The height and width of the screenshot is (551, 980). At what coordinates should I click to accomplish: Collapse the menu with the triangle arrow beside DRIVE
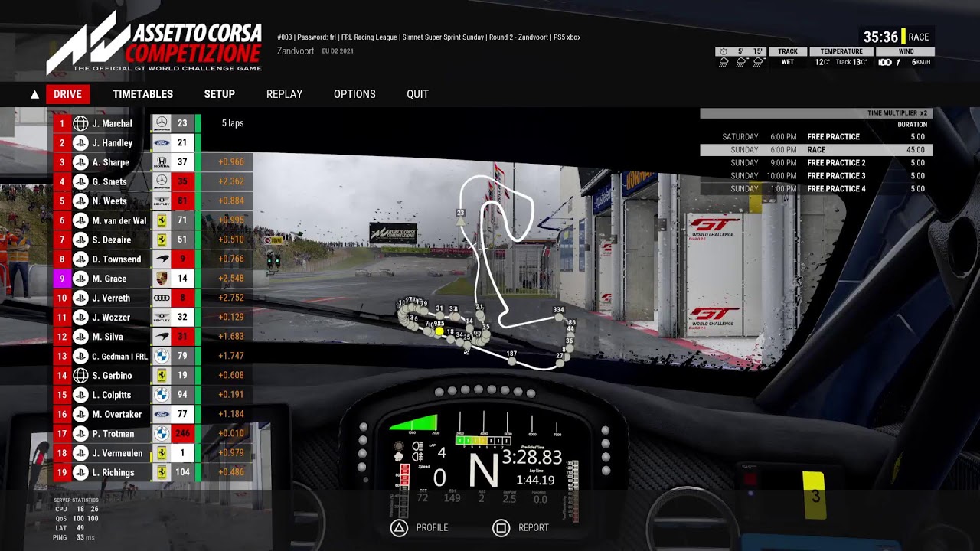pos(34,95)
